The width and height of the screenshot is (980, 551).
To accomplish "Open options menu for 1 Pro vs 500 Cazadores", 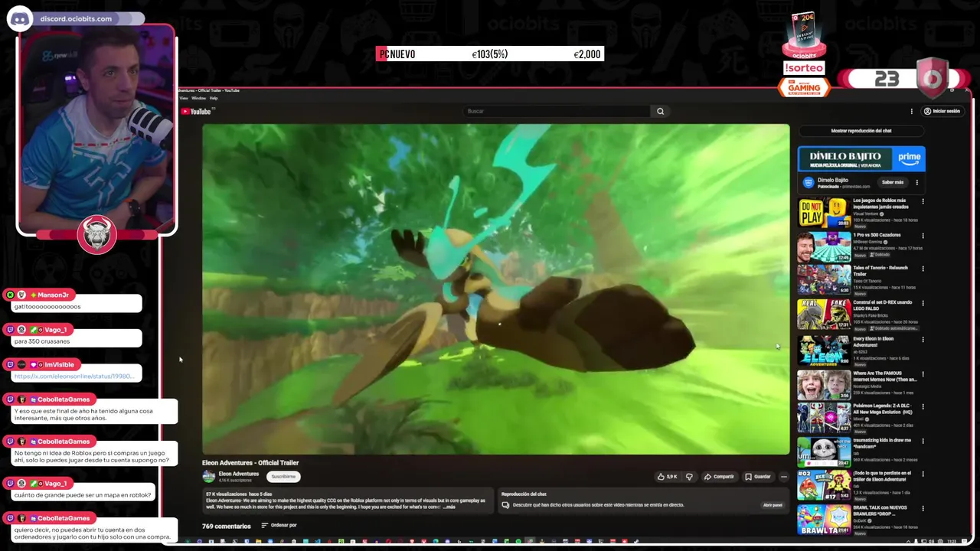I will [x=923, y=236].
